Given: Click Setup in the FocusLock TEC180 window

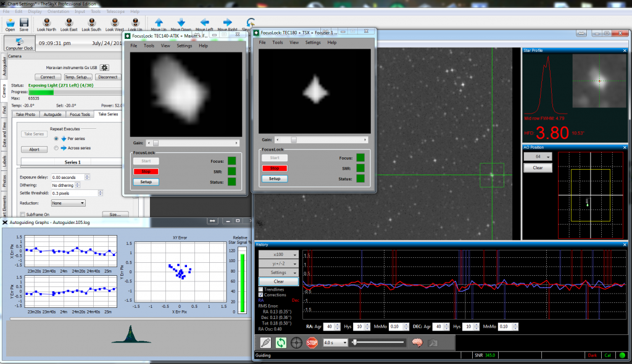Looking at the screenshot, I should [x=274, y=178].
